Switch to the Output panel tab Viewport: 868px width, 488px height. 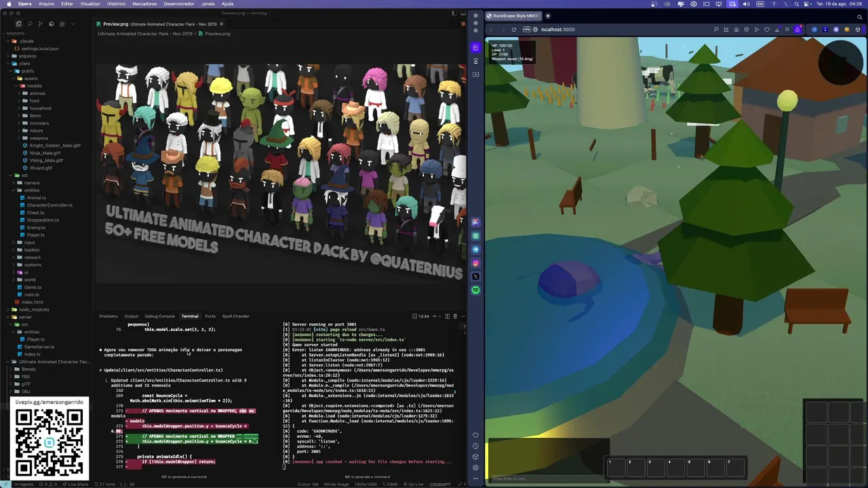point(131,317)
